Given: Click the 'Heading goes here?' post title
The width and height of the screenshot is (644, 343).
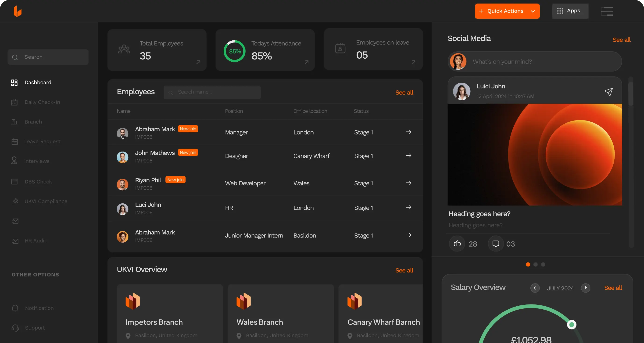Looking at the screenshot, I should (x=479, y=214).
